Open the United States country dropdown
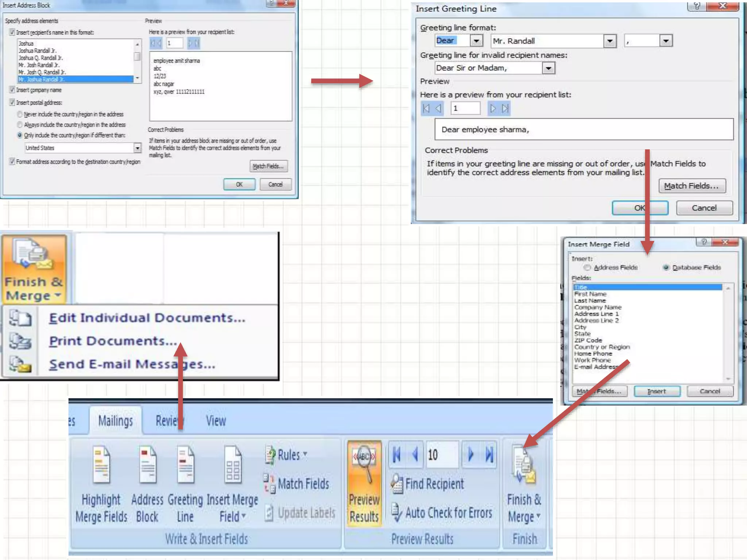This screenshot has width=747, height=560. (137, 148)
